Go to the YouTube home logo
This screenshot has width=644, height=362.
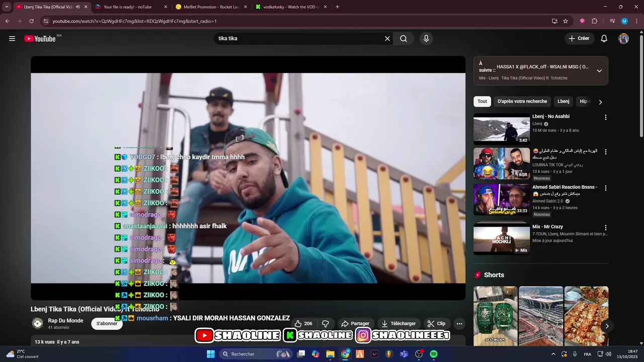point(40,39)
